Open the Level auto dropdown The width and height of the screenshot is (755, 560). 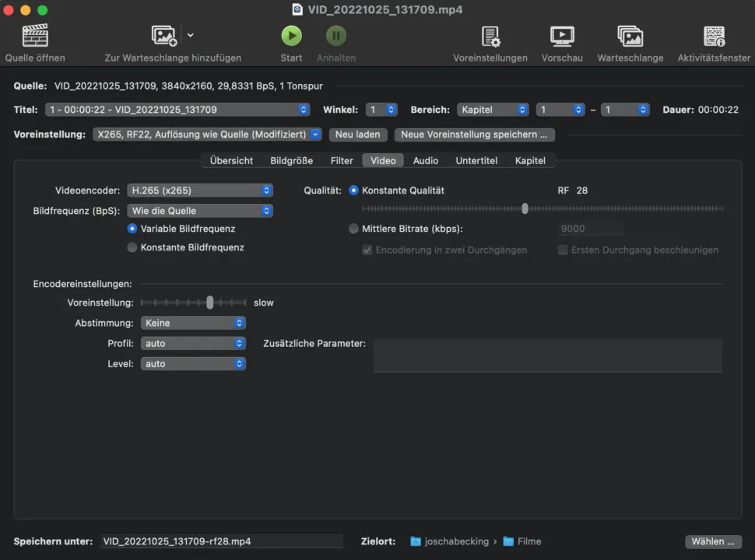point(193,364)
